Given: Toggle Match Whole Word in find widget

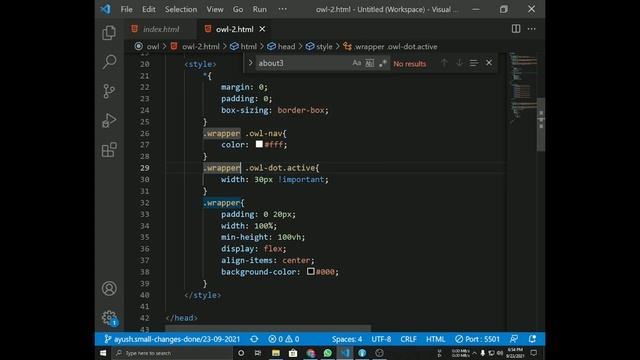Looking at the screenshot, I should tap(369, 63).
